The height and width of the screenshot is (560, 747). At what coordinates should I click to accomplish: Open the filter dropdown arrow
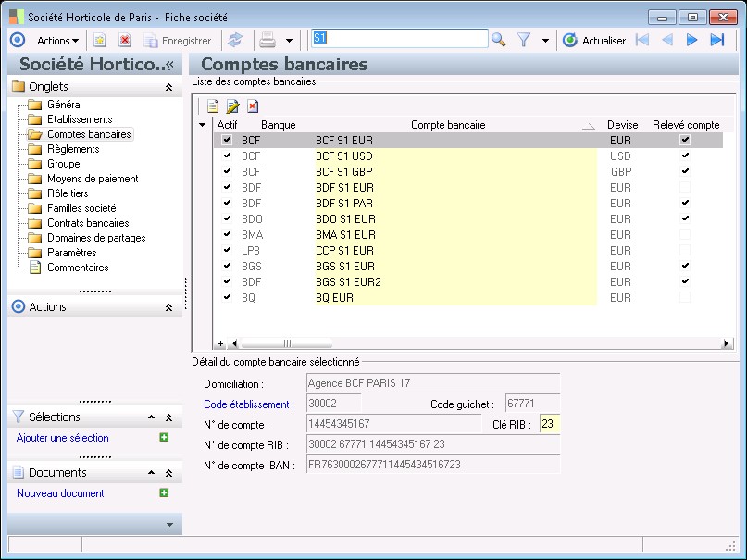tap(545, 41)
